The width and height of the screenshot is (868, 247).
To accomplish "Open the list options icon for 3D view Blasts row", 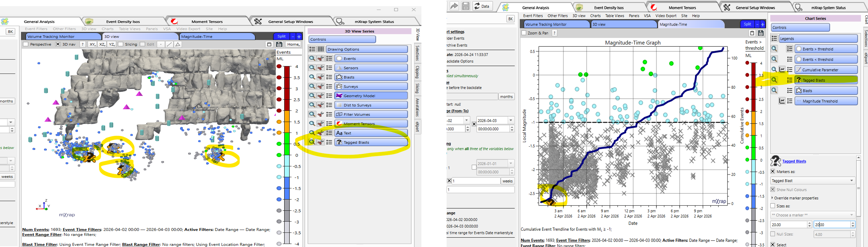I will pos(329,77).
